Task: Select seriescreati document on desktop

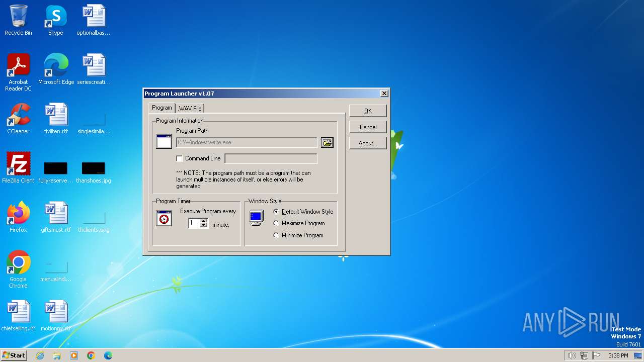Action: point(94,69)
